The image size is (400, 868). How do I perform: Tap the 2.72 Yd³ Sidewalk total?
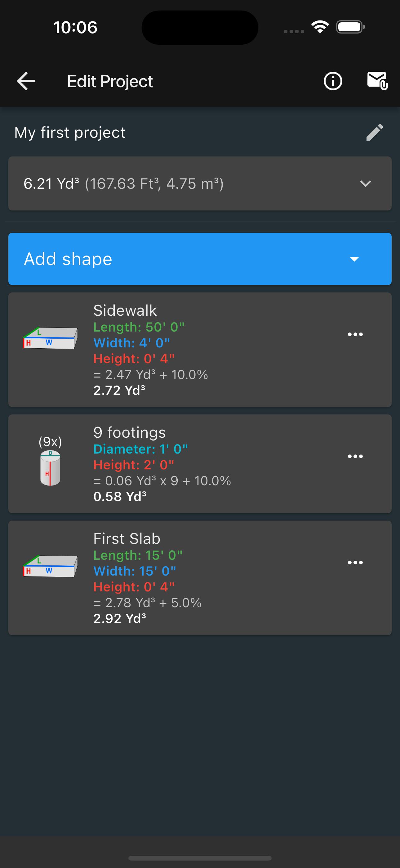coord(119,390)
